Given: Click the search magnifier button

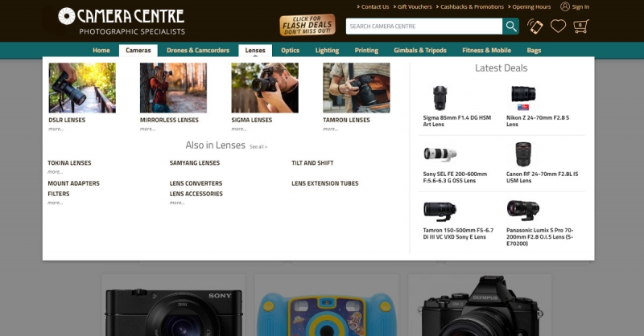Looking at the screenshot, I should coord(511,27).
